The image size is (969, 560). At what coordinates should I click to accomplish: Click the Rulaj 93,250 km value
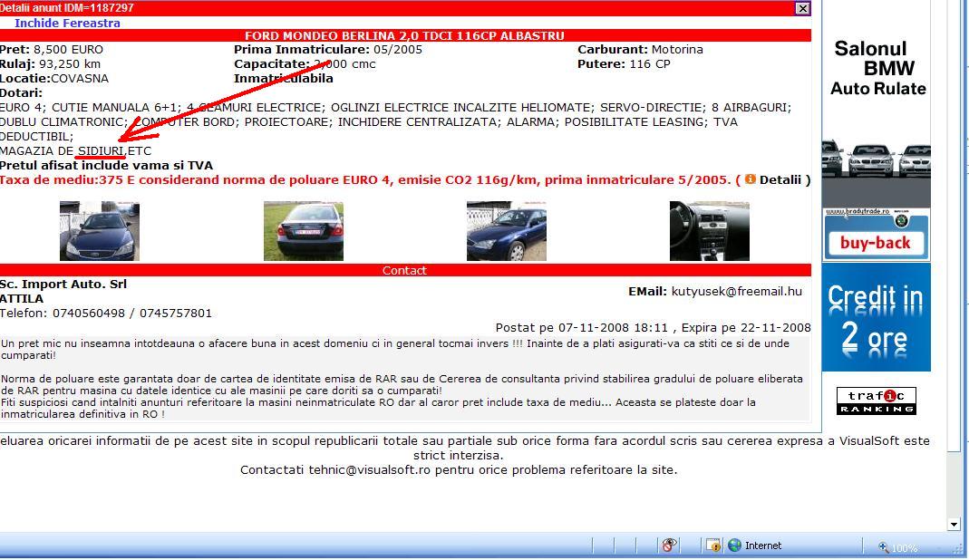coord(69,63)
